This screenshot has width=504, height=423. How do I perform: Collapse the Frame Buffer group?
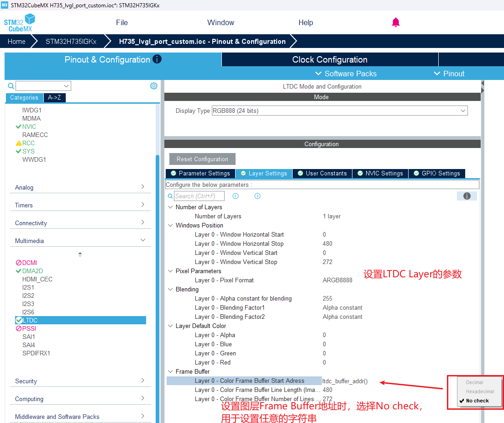(170, 371)
